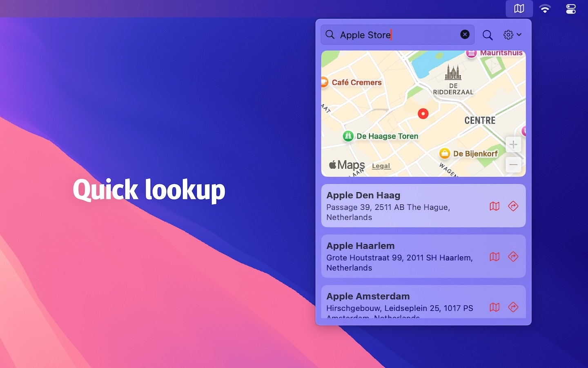Click the magnifier icon inside the search field
This screenshot has height=368, width=588.
pyautogui.click(x=330, y=34)
